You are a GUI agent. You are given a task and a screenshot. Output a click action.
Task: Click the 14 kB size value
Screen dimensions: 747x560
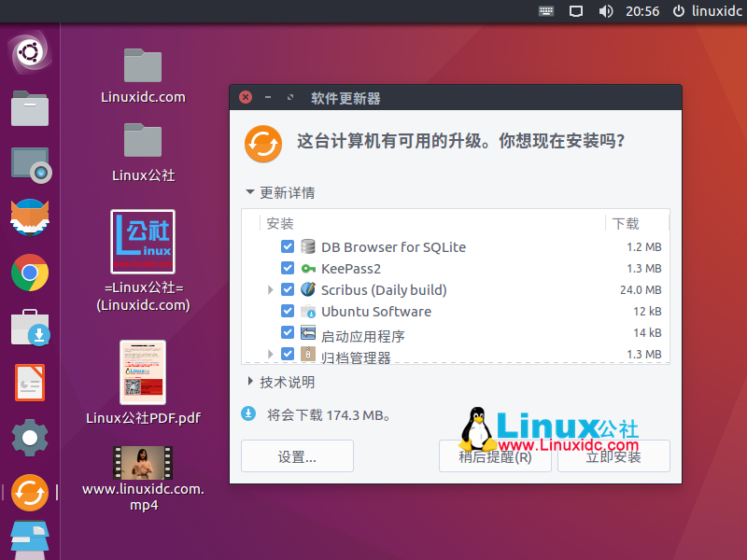pyautogui.click(x=647, y=332)
